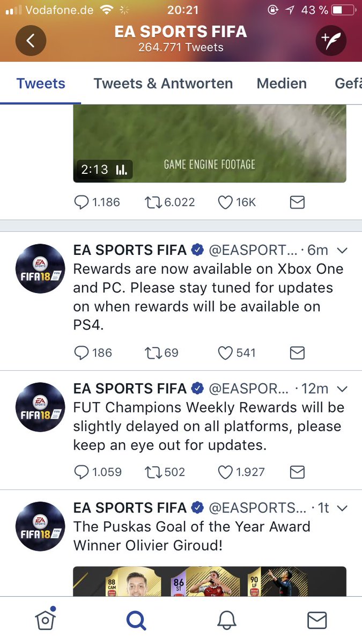Play the 2:13 game engine footage video

pyautogui.click(x=210, y=143)
